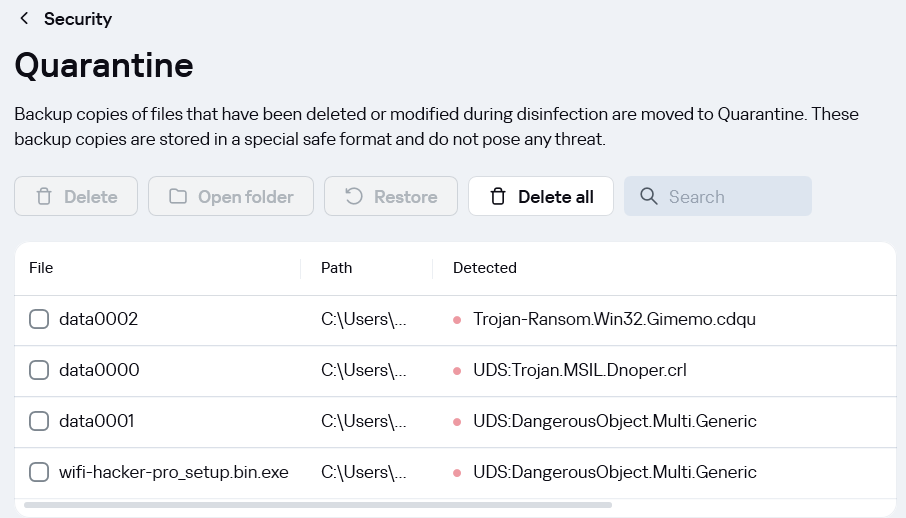Click red threat dot beside UDS:Trojan.MSIL.Dnoper.crl
The width and height of the screenshot is (906, 518).
click(x=457, y=371)
